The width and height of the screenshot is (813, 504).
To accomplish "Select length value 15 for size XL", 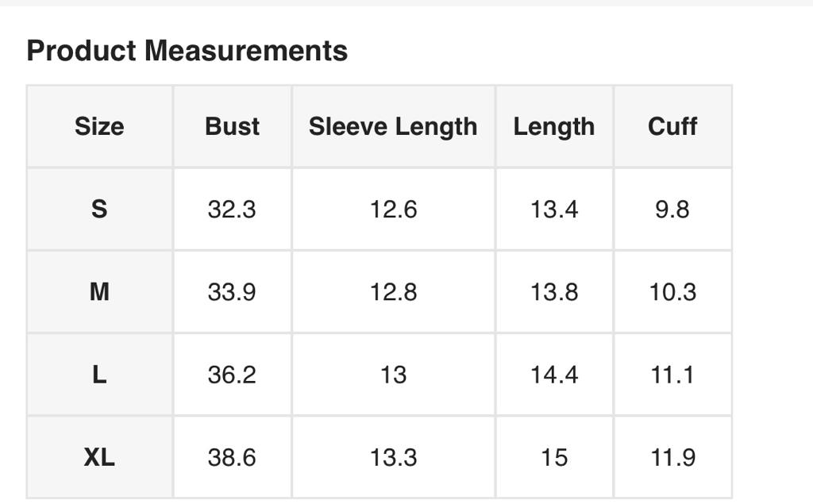I will (554, 457).
